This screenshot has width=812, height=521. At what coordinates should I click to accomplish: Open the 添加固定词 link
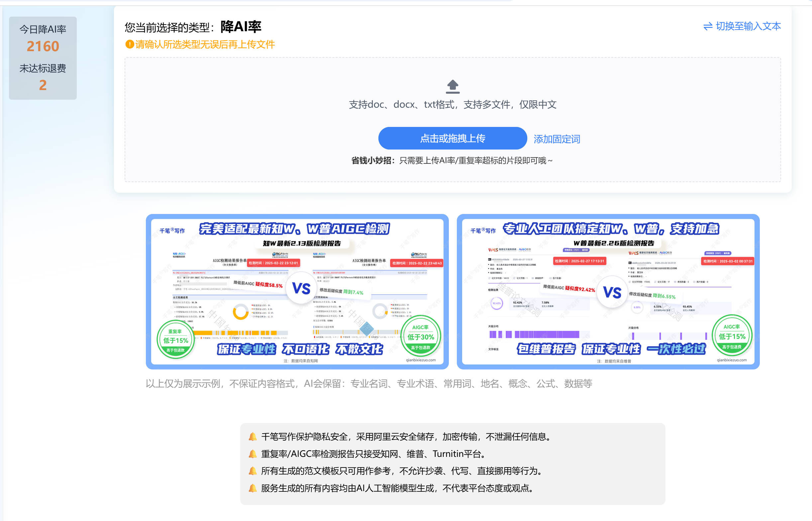pyautogui.click(x=557, y=139)
